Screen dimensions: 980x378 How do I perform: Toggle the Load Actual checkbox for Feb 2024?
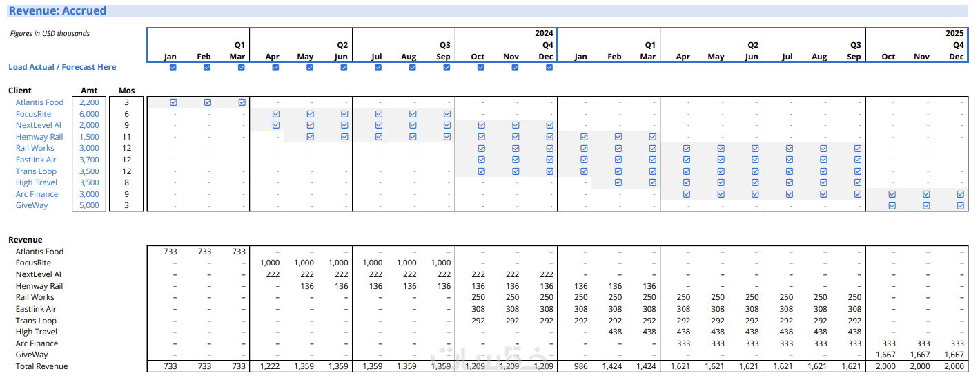[x=207, y=68]
